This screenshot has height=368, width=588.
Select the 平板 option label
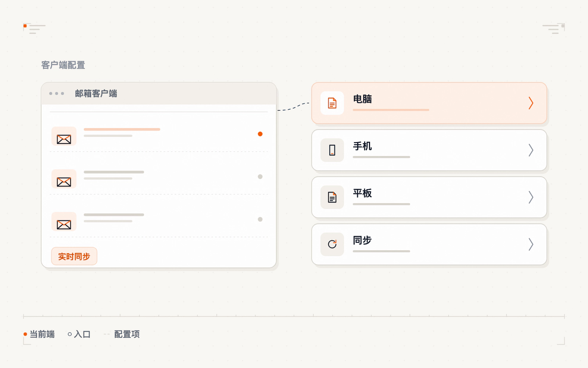tap(362, 193)
